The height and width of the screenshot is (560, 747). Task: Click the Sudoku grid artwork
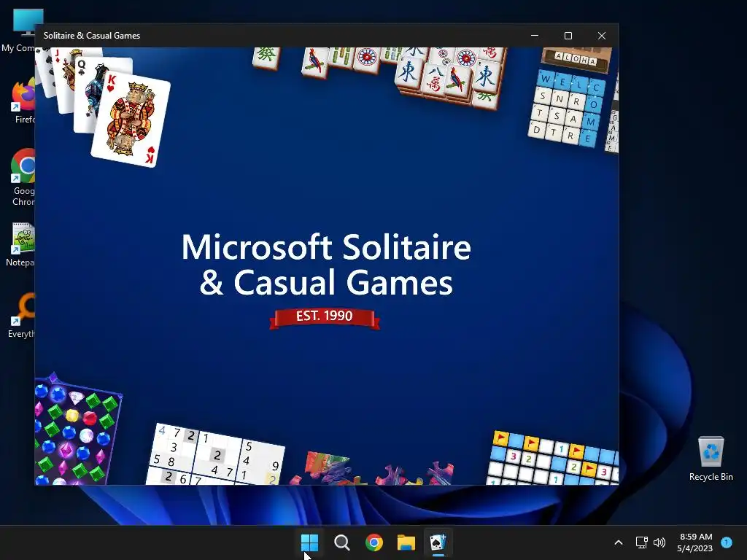[x=215, y=455]
